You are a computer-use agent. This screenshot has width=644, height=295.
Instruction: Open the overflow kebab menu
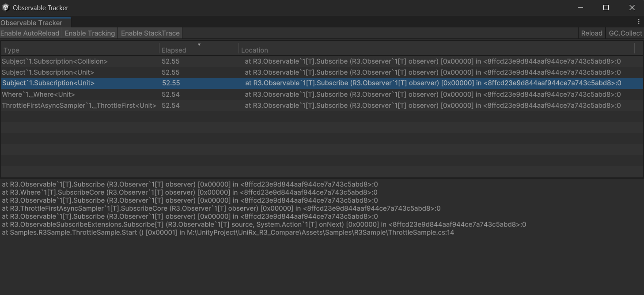click(638, 21)
